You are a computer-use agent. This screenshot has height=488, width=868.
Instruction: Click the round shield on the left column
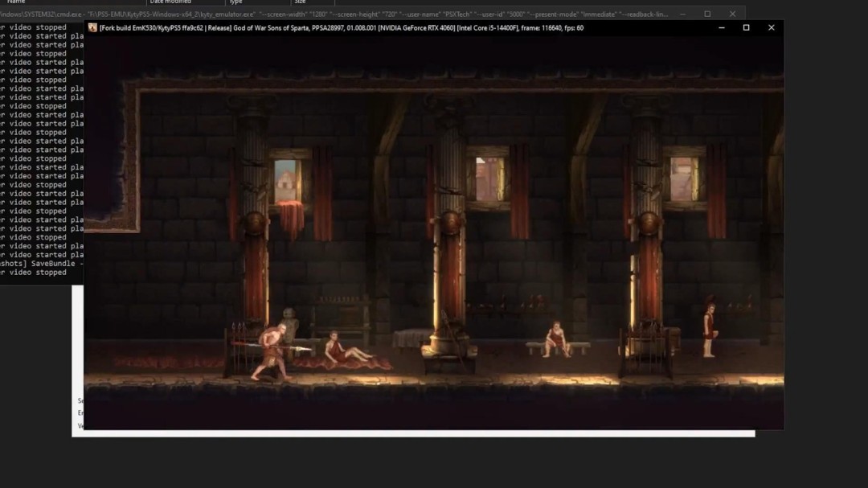click(256, 223)
